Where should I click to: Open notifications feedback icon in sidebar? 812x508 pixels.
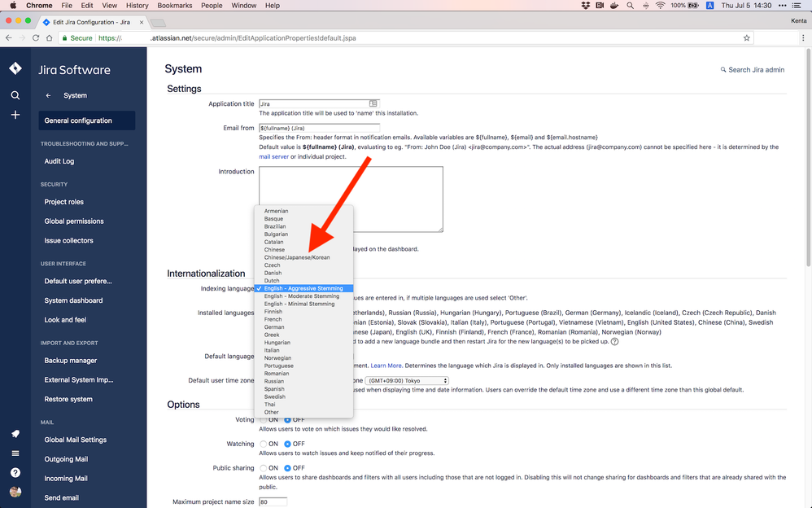click(15, 434)
